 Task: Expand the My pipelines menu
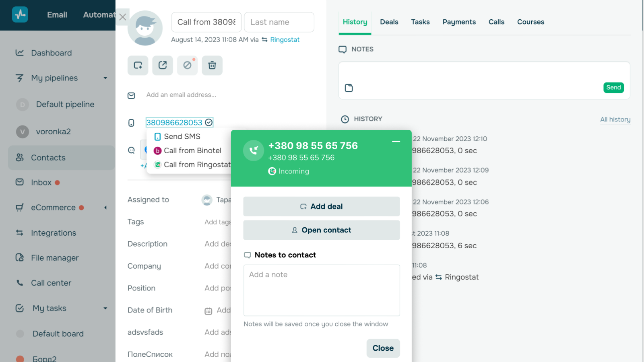(105, 78)
